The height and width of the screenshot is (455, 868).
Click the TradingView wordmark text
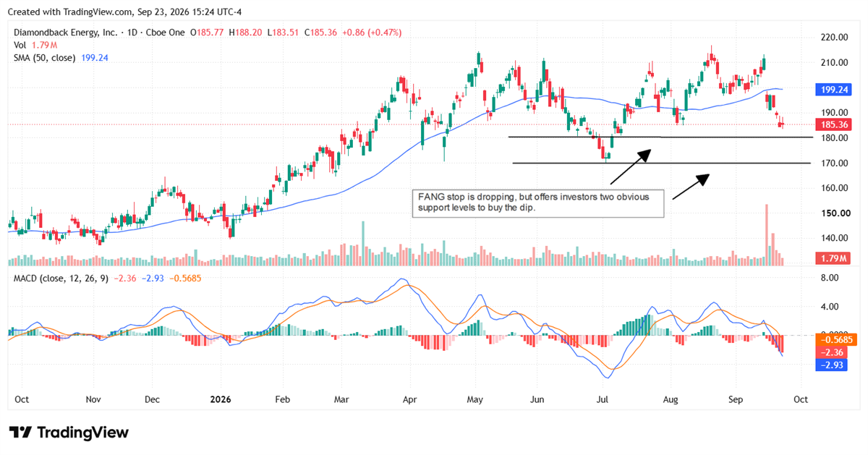pos(82,433)
